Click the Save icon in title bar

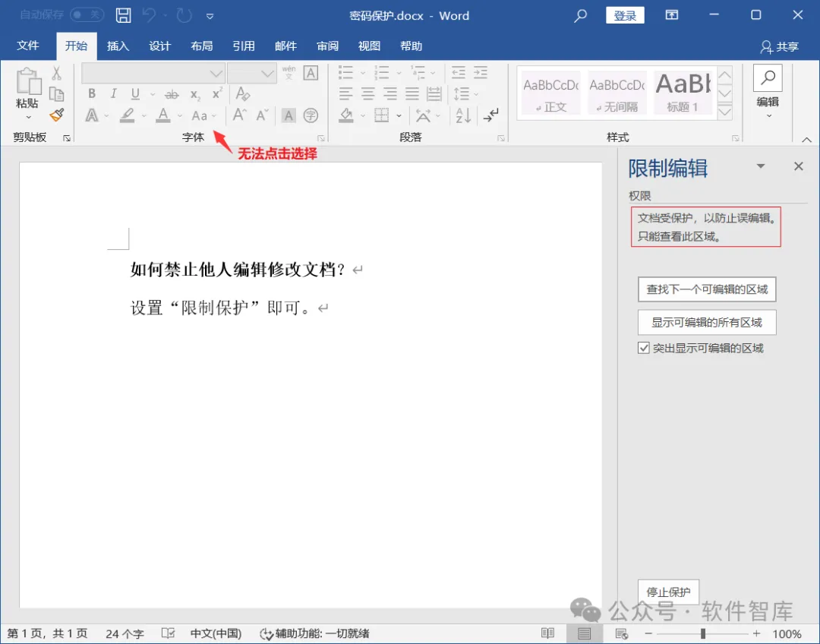pyautogui.click(x=124, y=15)
